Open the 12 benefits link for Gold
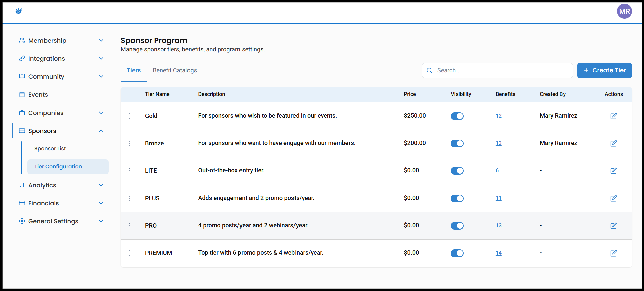Image resolution: width=644 pixels, height=291 pixels. coord(498,116)
